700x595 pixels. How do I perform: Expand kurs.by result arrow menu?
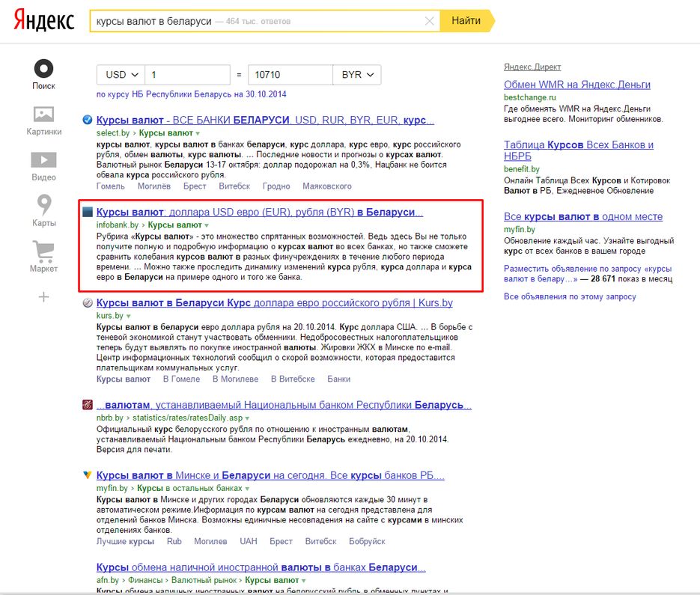point(129,316)
